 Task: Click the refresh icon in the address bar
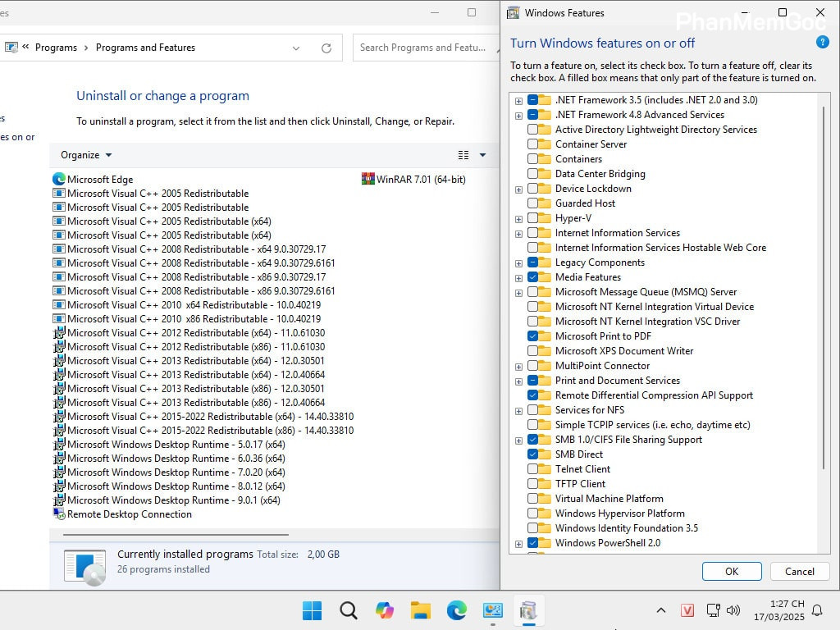click(x=326, y=48)
